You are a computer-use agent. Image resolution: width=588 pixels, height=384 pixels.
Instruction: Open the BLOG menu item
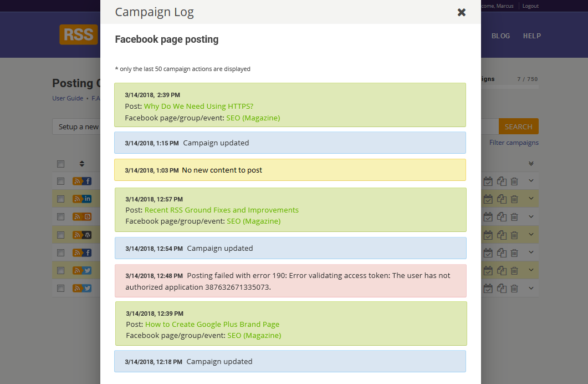point(500,36)
